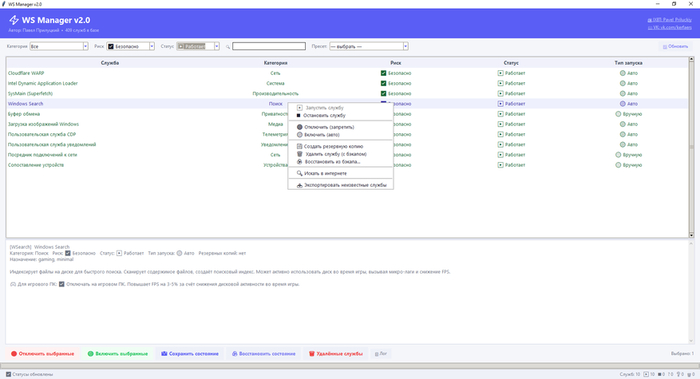This screenshot has height=379, width=700.
Task: Toggle the Статусы обновлены checkbox in status bar
Action: click(x=8, y=374)
